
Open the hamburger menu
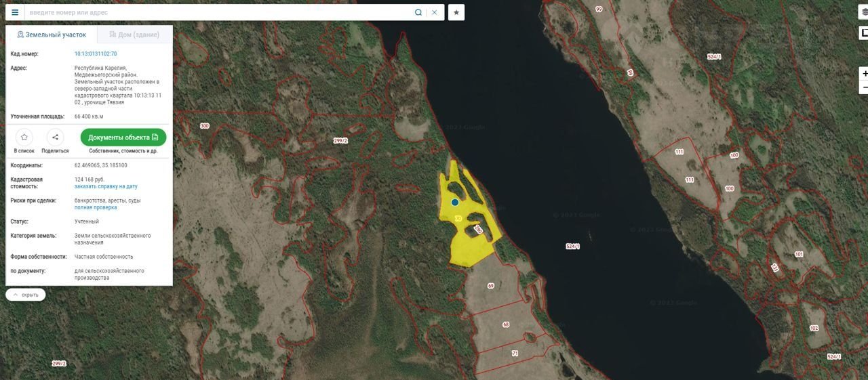pos(15,12)
